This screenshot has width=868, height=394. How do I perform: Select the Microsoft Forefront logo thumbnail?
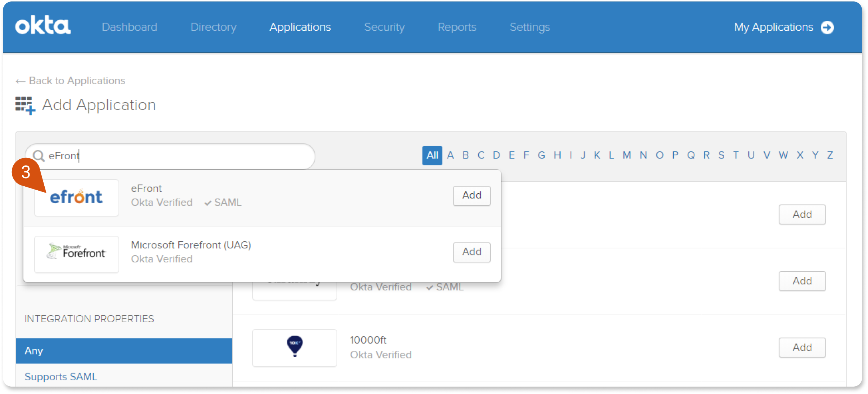pyautogui.click(x=76, y=254)
